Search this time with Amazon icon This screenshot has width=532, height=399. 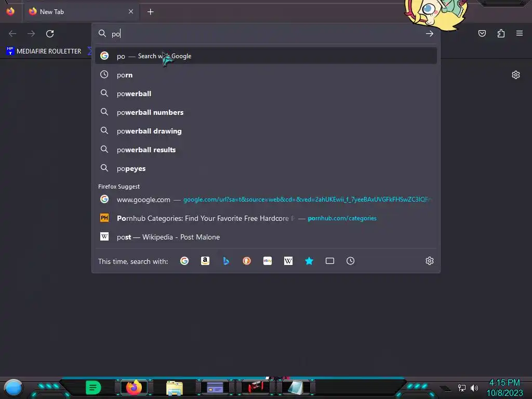(x=205, y=261)
